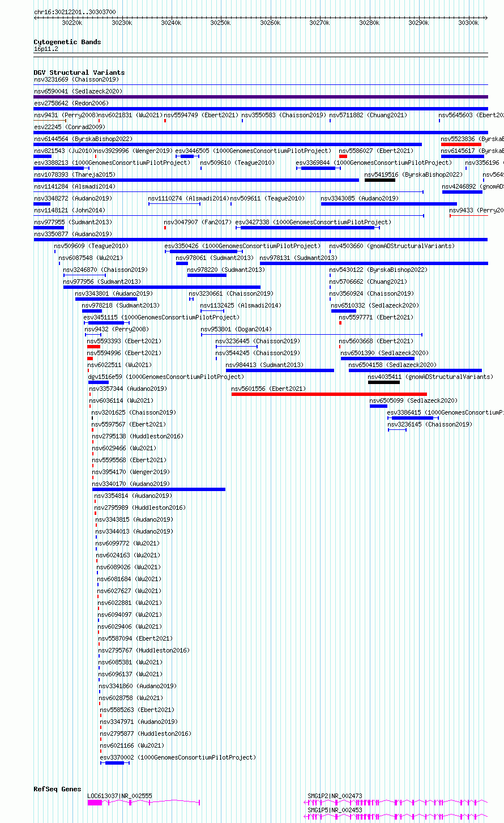Viewport: 504px width, 823px height.
Task: Click the blue nsv3343085 Audano2019 bar
Action: pyautogui.click(x=389, y=204)
